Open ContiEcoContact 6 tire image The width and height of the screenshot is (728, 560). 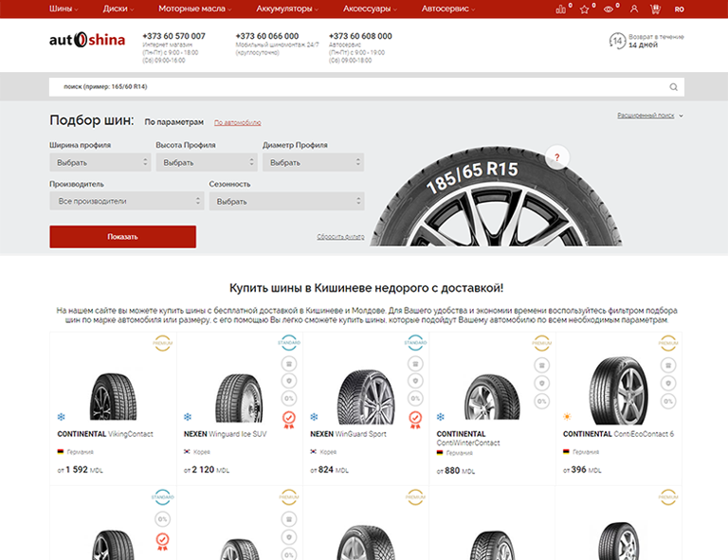(x=618, y=390)
